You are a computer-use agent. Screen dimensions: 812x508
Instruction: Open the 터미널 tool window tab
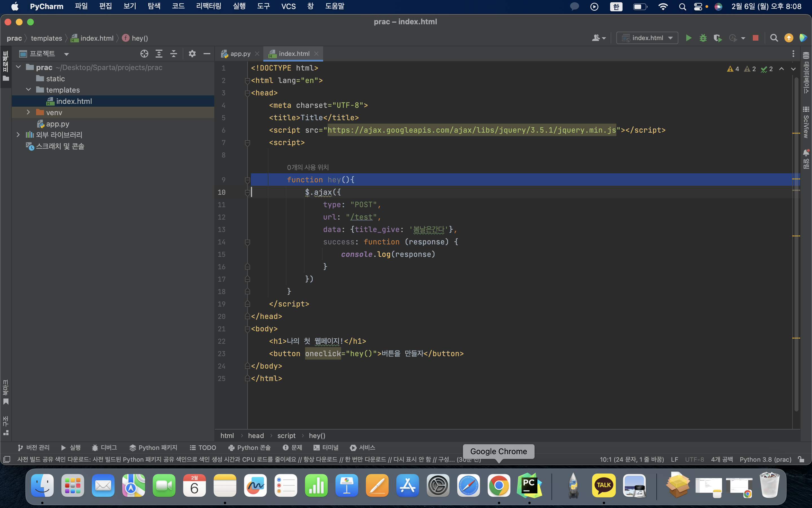click(326, 448)
